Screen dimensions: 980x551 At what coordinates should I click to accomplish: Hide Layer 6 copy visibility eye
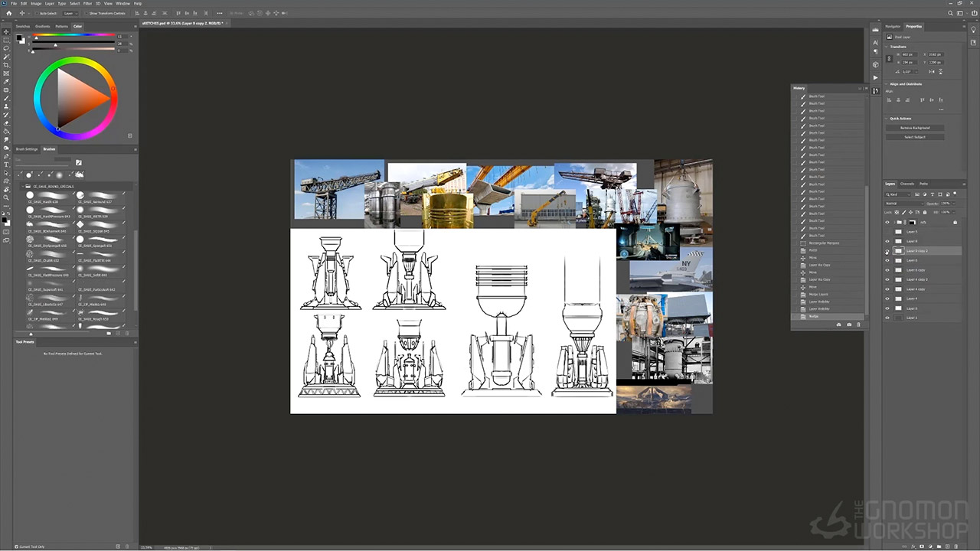(887, 270)
